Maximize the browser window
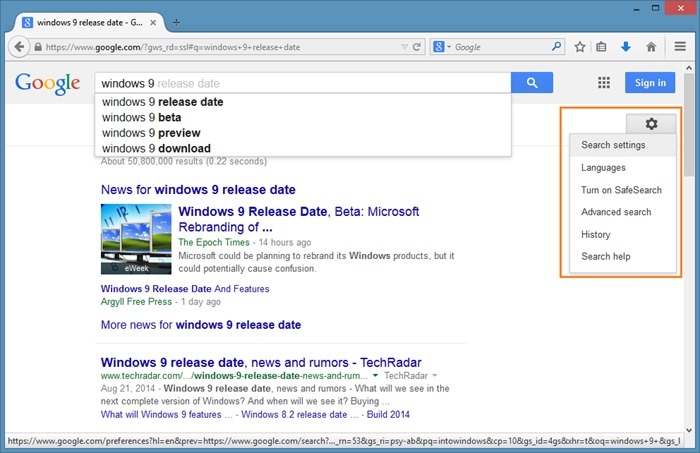 [655, 8]
